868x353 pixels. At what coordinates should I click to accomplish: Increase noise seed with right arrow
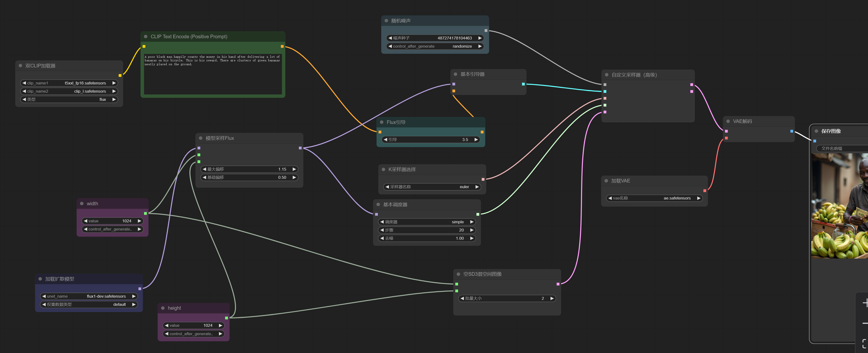coord(480,38)
